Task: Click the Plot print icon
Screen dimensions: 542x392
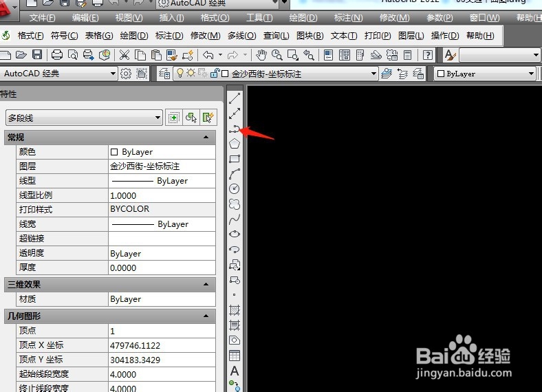Action: [x=57, y=55]
